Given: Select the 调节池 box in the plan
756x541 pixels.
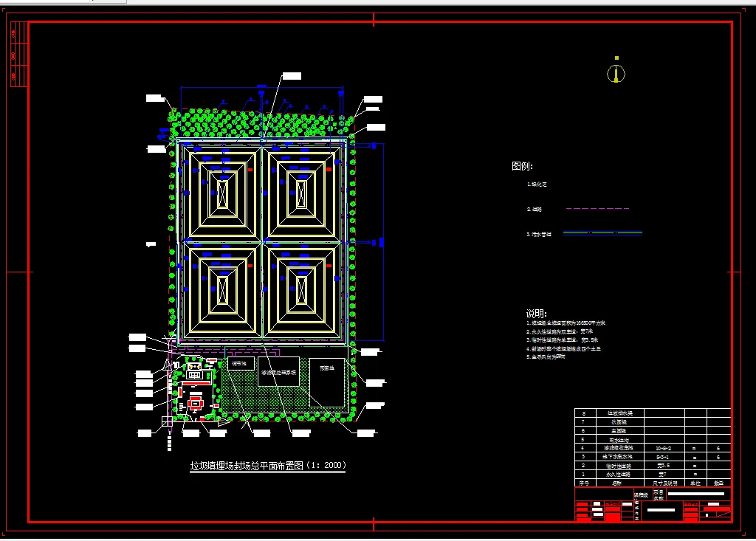Looking at the screenshot, I should point(241,364).
